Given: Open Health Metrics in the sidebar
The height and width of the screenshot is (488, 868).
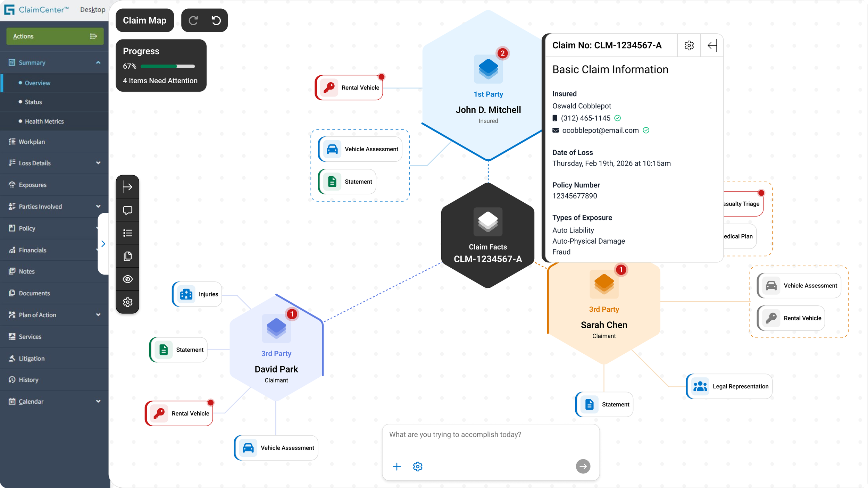Looking at the screenshot, I should pyautogui.click(x=54, y=121).
